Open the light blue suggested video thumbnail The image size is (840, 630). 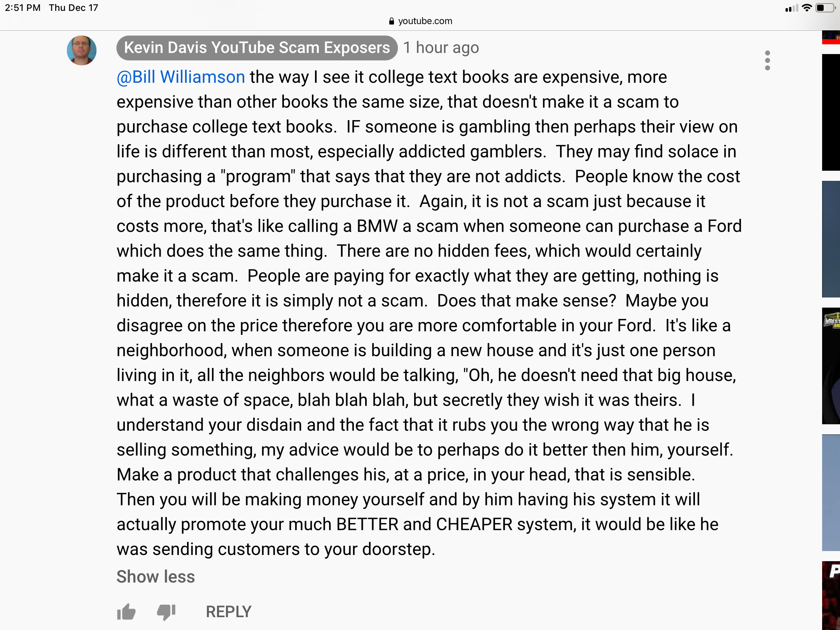tap(831, 493)
